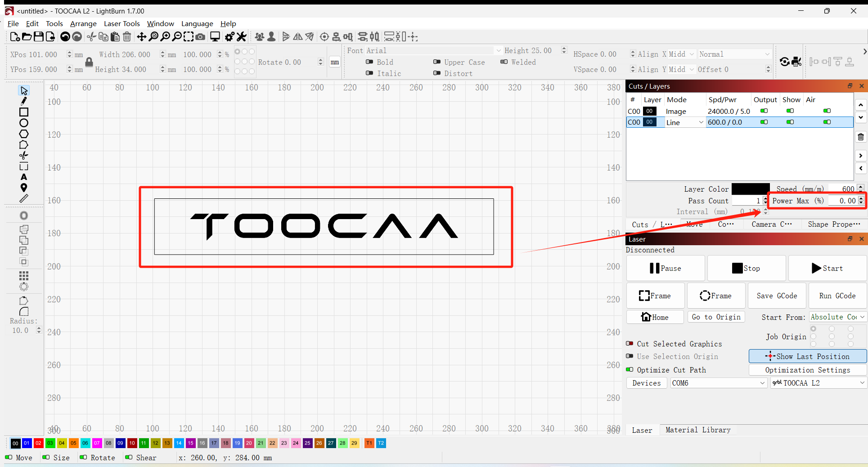Open device settings gear icon
868x467 pixels.
(x=229, y=37)
